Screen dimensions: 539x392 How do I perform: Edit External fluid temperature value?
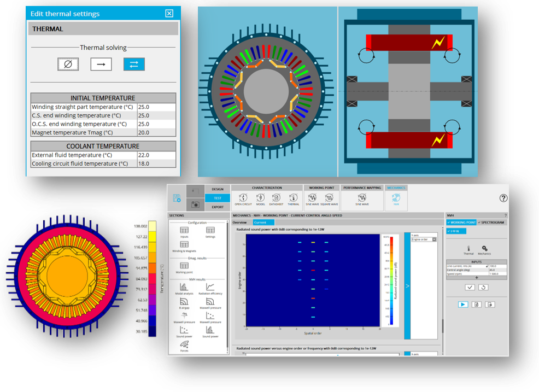click(156, 155)
